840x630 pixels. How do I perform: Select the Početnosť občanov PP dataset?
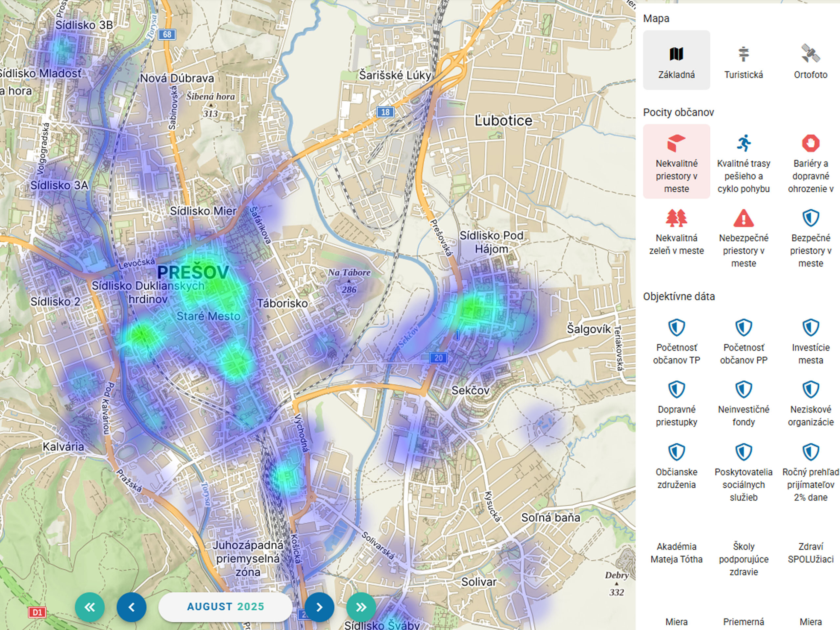click(743, 342)
